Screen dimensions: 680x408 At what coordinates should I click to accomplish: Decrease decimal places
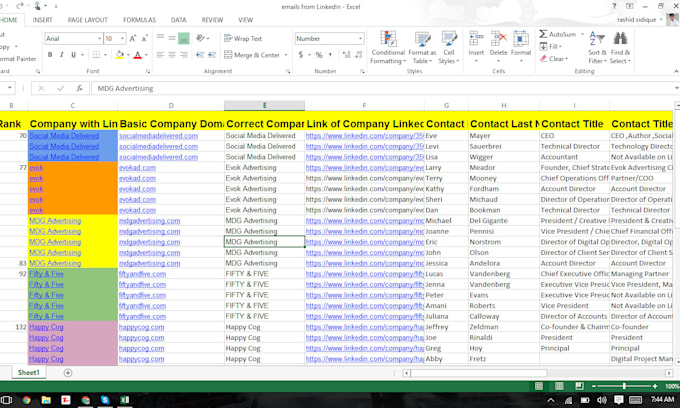coord(359,55)
